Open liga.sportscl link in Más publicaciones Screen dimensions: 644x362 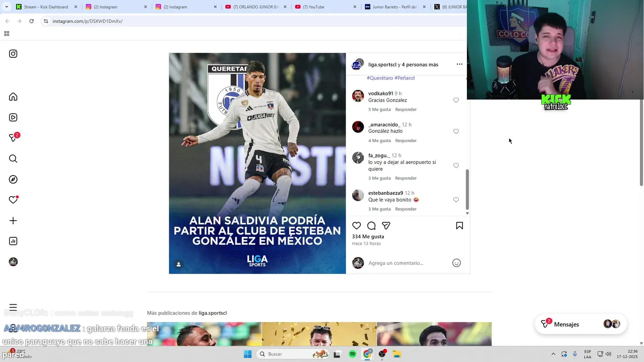coord(212,313)
